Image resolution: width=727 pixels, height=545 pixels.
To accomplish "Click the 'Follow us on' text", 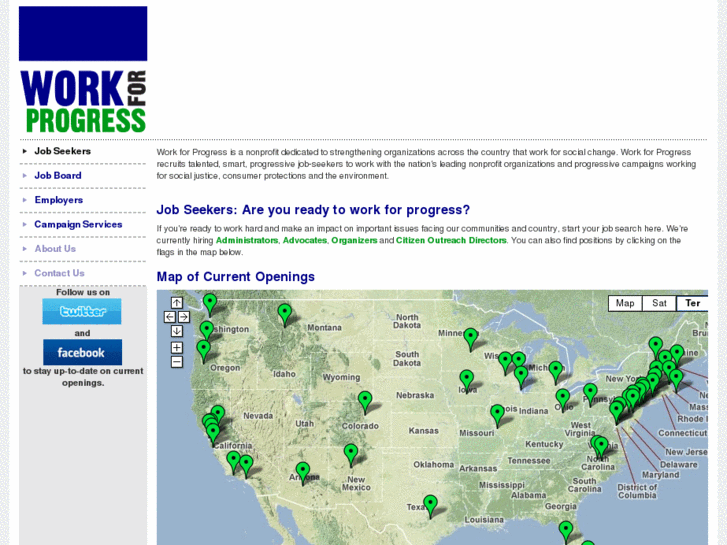I will coord(83,292).
